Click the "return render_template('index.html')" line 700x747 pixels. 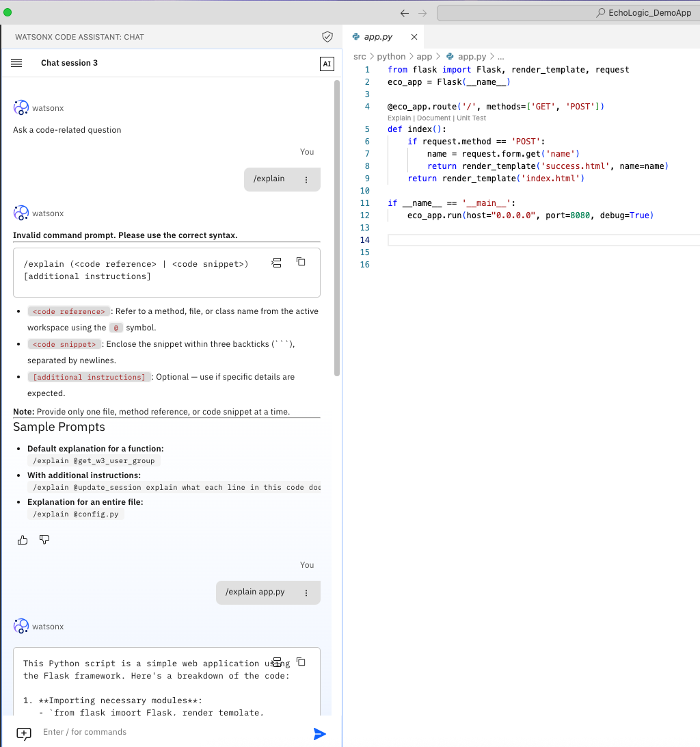tap(496, 179)
